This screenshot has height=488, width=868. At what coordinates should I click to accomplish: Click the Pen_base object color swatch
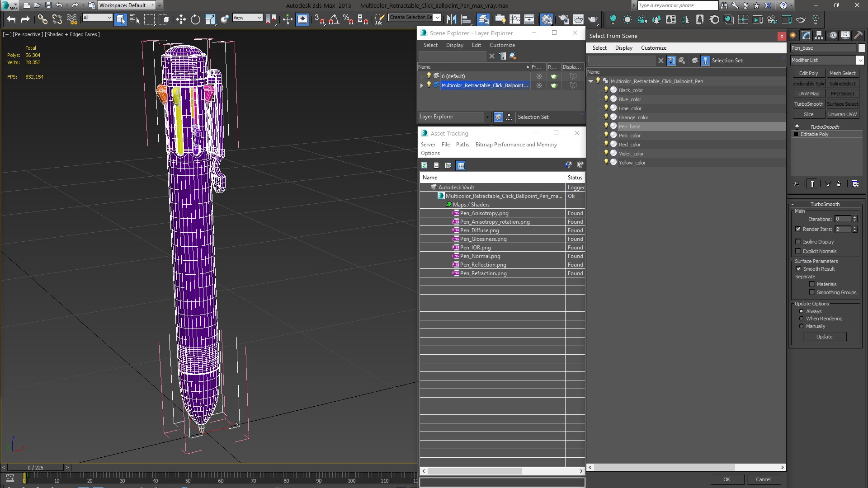(862, 48)
